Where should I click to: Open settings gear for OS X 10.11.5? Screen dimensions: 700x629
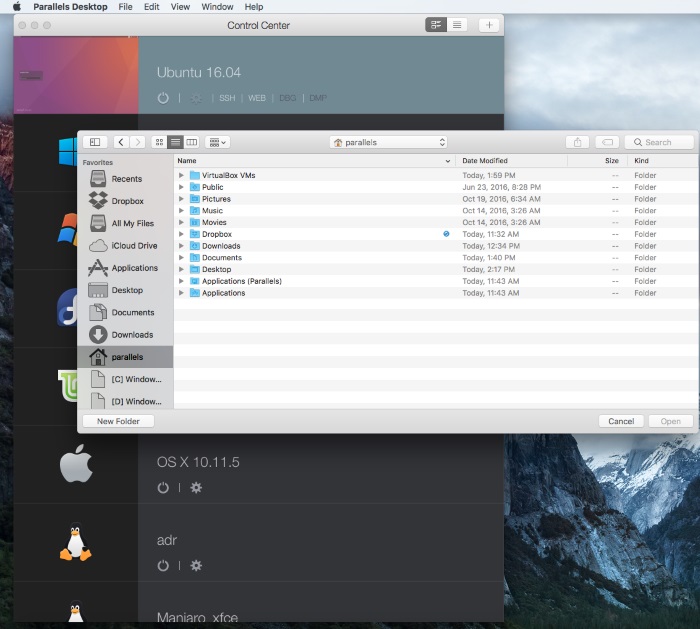point(196,487)
